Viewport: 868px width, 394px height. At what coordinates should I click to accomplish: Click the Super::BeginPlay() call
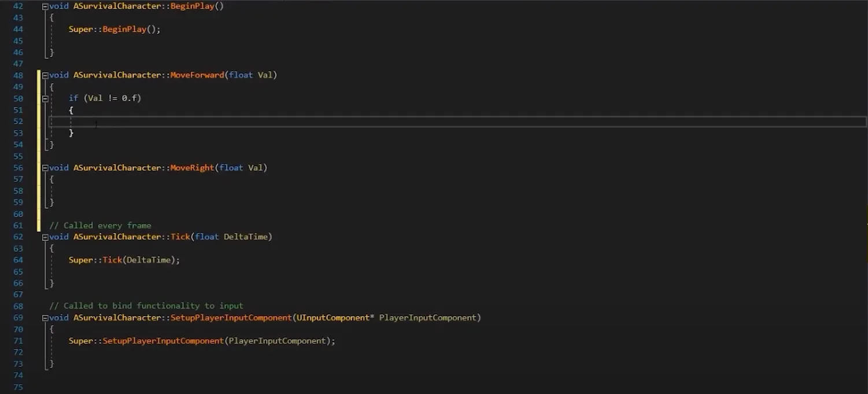(114, 29)
